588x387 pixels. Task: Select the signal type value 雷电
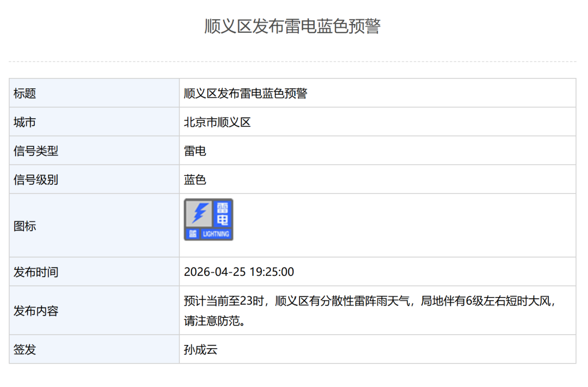coord(195,151)
